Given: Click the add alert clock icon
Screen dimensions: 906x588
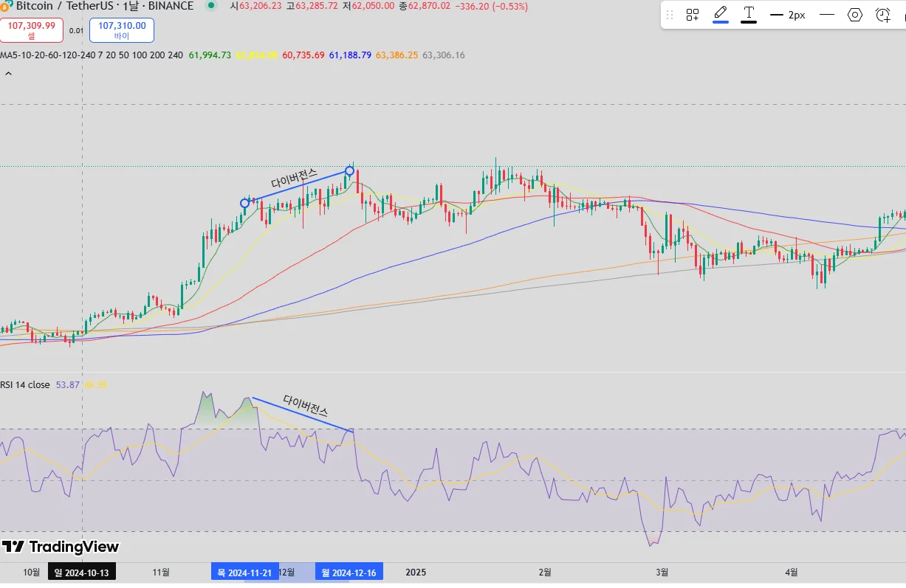Looking at the screenshot, I should (x=883, y=15).
